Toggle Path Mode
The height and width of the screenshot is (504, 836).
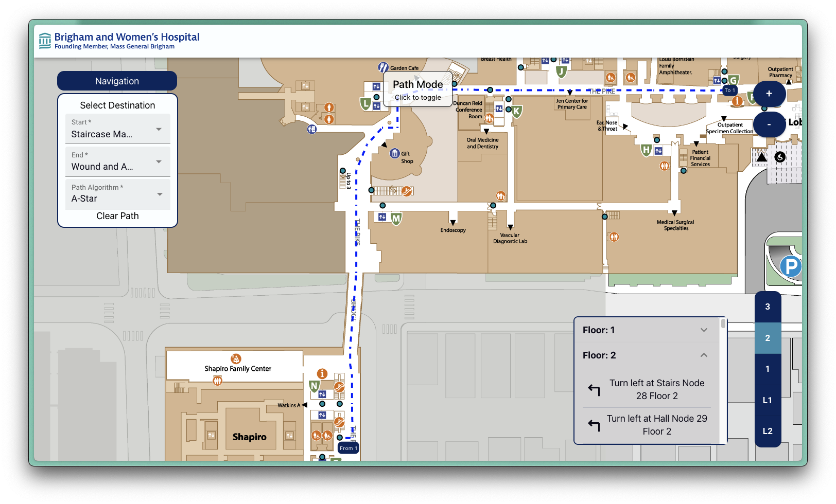point(417,89)
